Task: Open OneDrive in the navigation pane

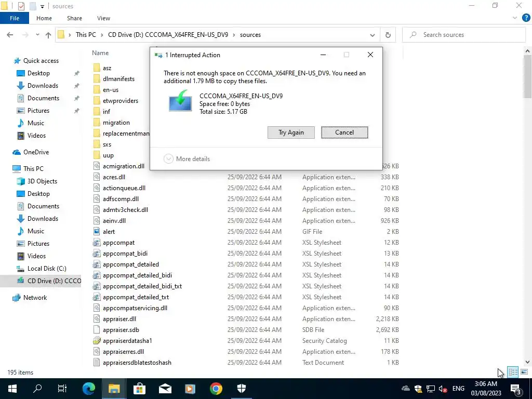Action: (x=36, y=152)
